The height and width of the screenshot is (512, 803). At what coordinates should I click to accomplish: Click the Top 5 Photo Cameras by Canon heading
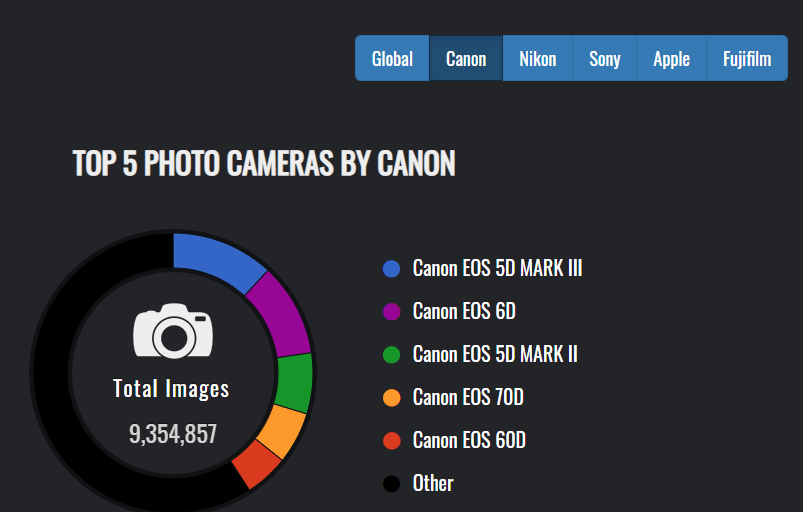(x=264, y=163)
